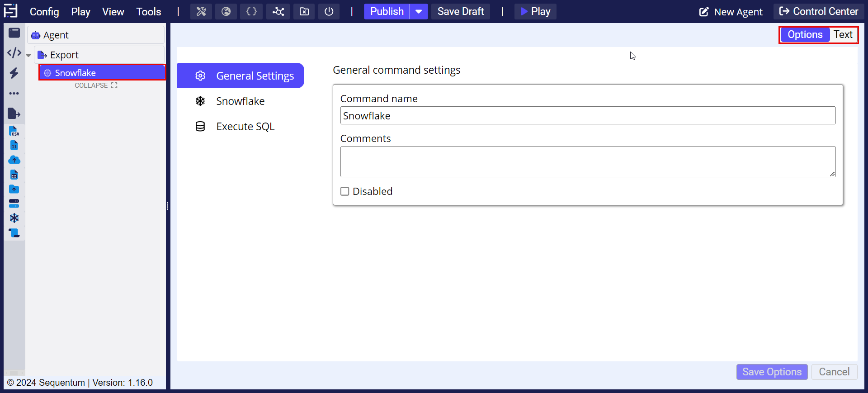Go to Control Center
This screenshot has width=868, height=393.
[x=819, y=11]
